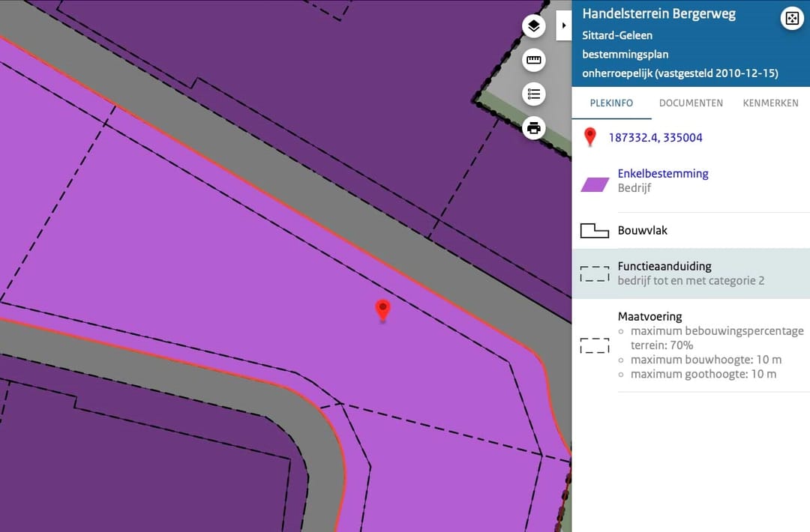Click the purple Bedrijf color swatch
This screenshot has width=810, height=532.
point(595,184)
